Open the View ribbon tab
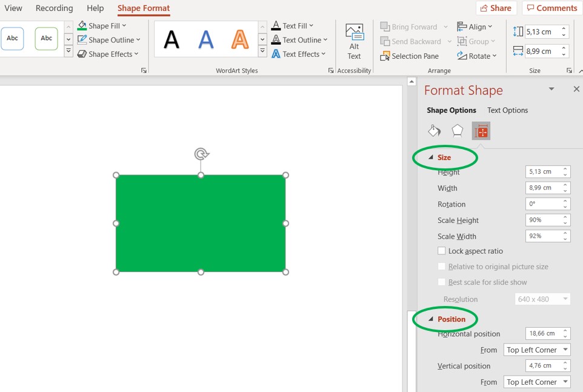 pyautogui.click(x=13, y=8)
